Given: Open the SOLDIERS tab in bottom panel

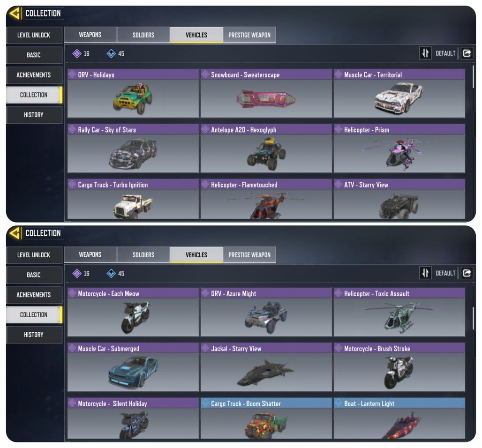Looking at the screenshot, I should coord(143,255).
